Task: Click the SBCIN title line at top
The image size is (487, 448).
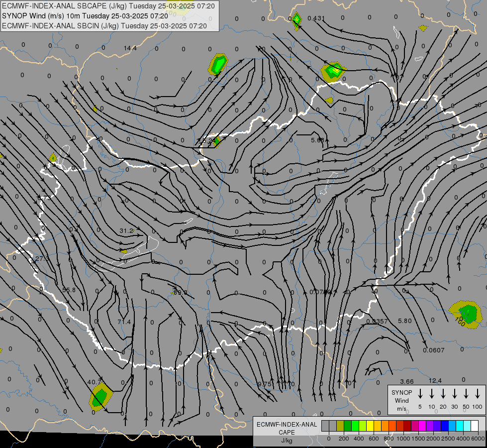Action: pos(104,26)
